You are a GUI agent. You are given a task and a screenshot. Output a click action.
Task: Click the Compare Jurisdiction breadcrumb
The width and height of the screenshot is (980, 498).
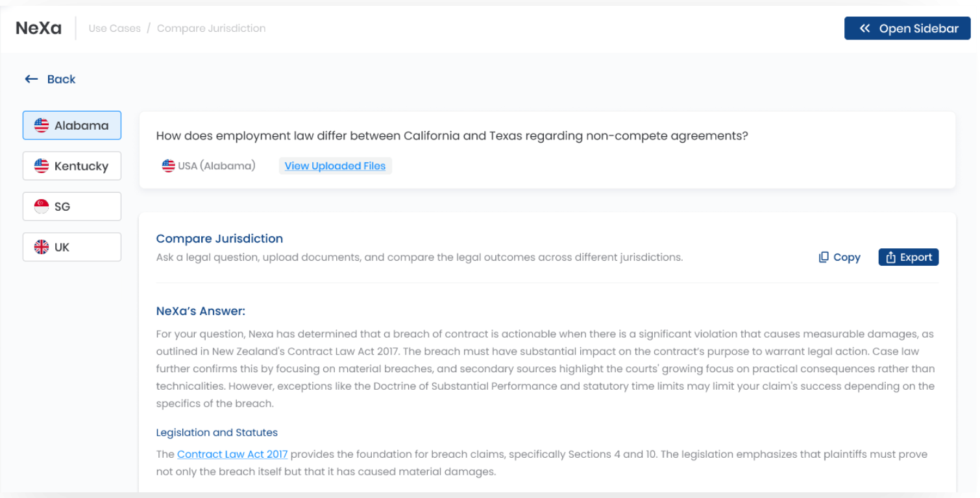(212, 29)
